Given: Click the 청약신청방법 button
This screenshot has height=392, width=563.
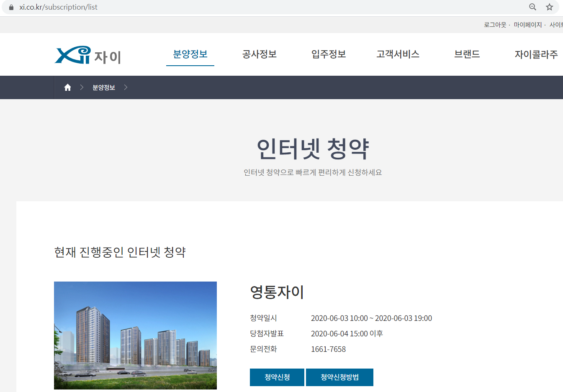Looking at the screenshot, I should pyautogui.click(x=339, y=377).
